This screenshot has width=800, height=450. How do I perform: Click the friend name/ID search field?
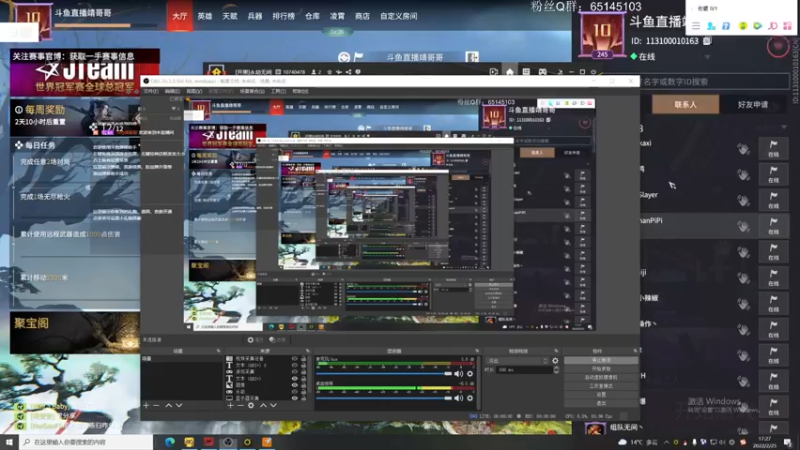(714, 82)
